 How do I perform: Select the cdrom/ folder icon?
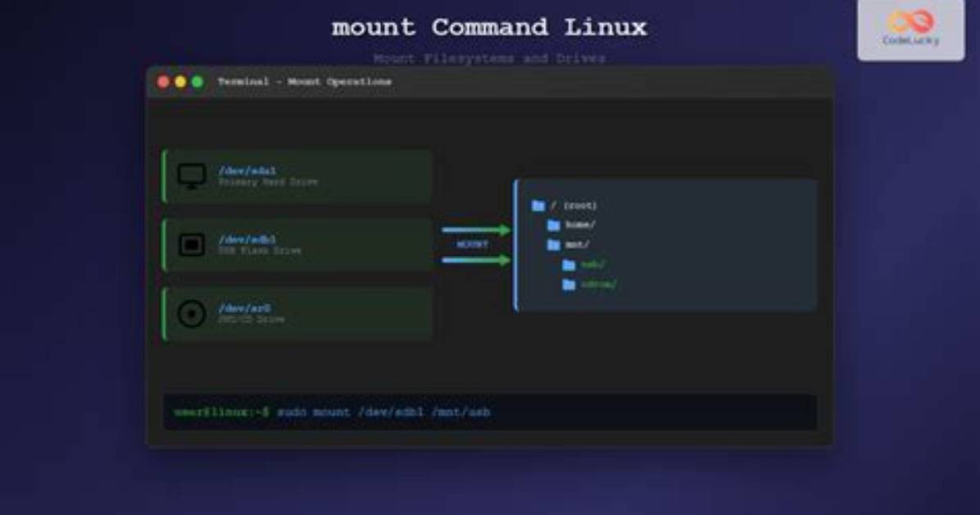point(569,285)
